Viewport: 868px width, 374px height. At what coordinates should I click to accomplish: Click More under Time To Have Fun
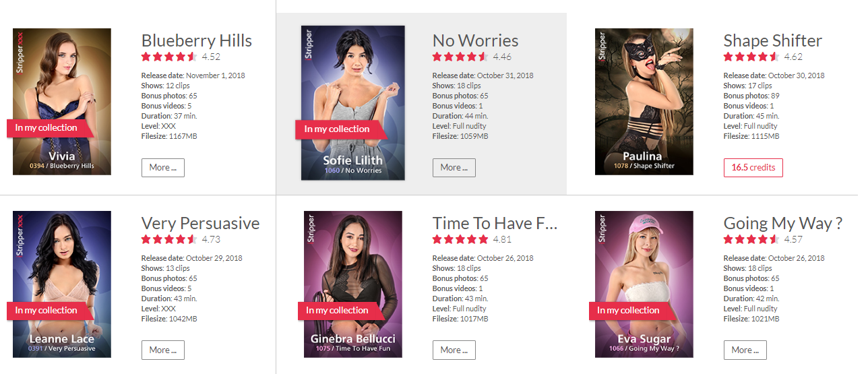(x=454, y=350)
